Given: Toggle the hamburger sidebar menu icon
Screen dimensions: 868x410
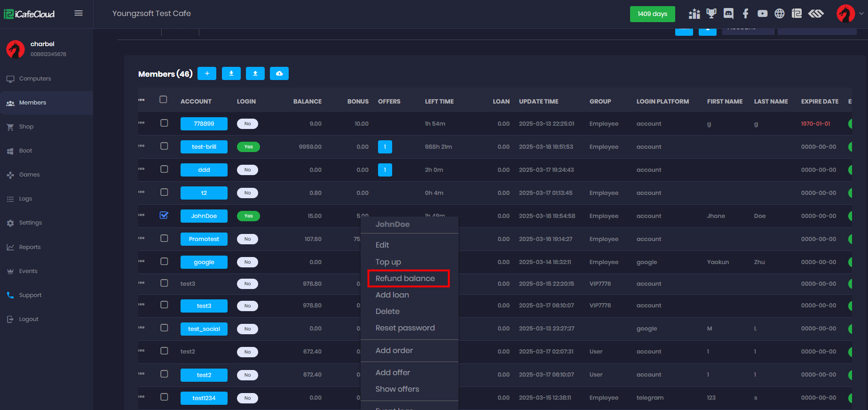Looking at the screenshot, I should [x=79, y=13].
